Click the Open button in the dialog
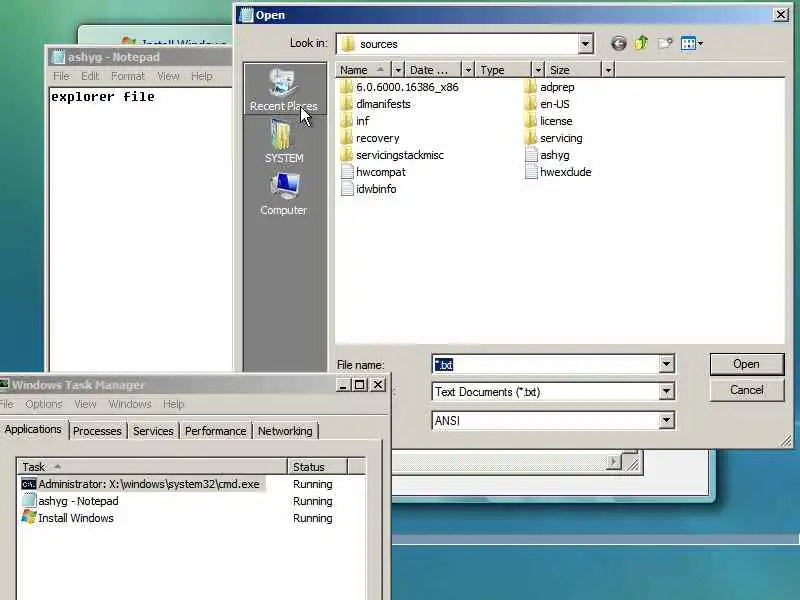Screen dimensions: 800x600 click(x=746, y=364)
